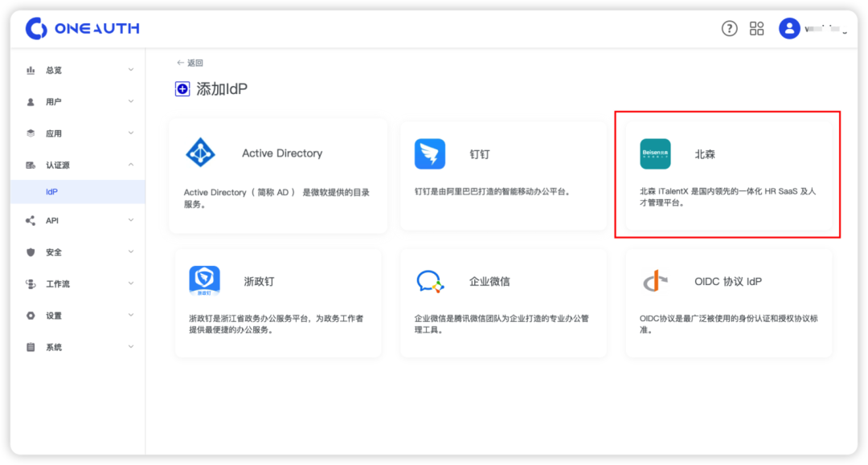Open the help question mark icon
The width and height of the screenshot is (868, 465).
pyautogui.click(x=729, y=28)
